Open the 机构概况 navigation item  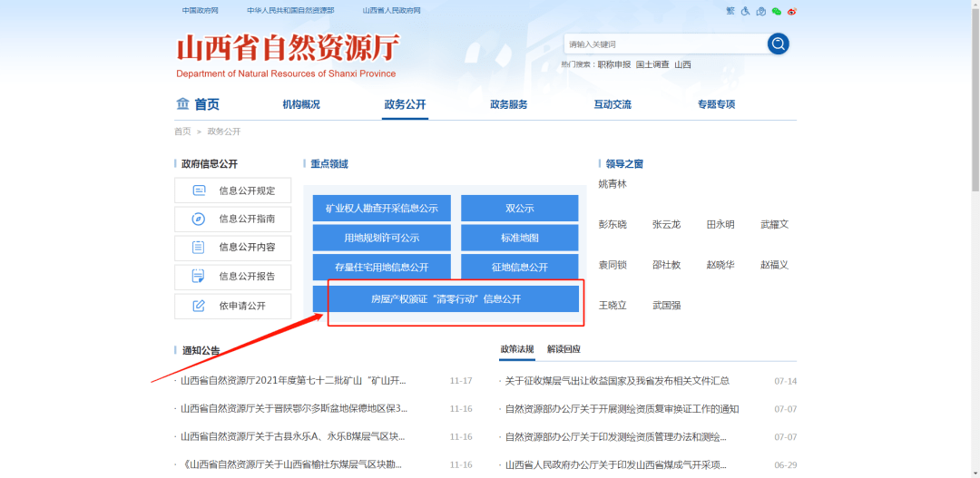pyautogui.click(x=300, y=104)
